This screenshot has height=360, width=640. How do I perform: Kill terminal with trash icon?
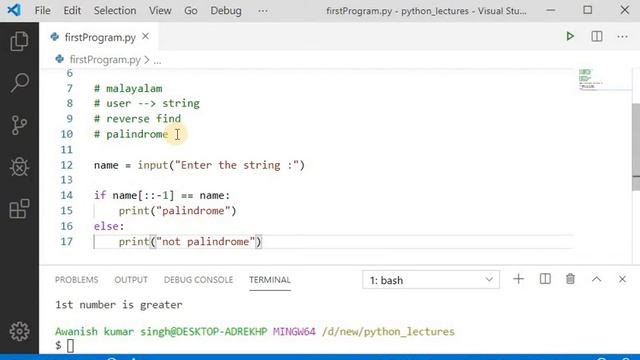tap(570, 279)
